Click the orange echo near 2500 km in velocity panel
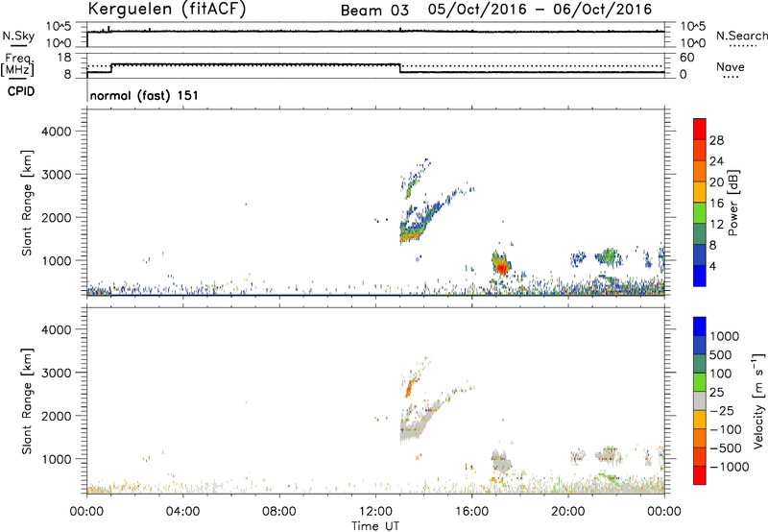Screen dimensions: 768x532 point(409,389)
